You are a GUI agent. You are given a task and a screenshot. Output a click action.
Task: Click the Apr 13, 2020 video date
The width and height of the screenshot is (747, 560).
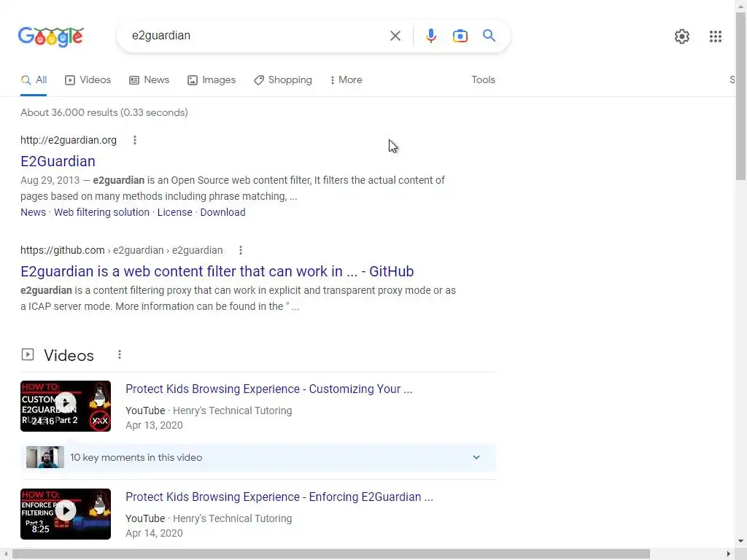click(154, 425)
